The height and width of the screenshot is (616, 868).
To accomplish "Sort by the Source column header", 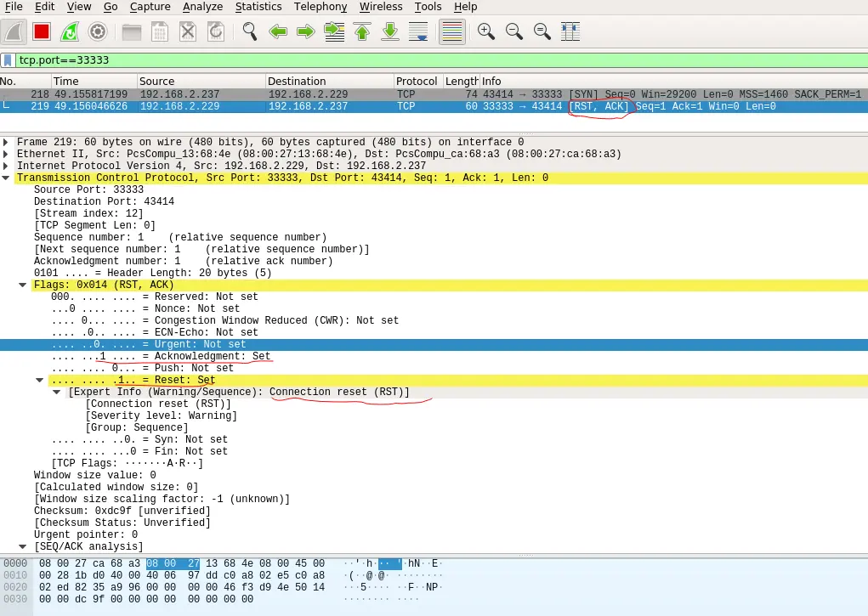I will tap(201, 82).
